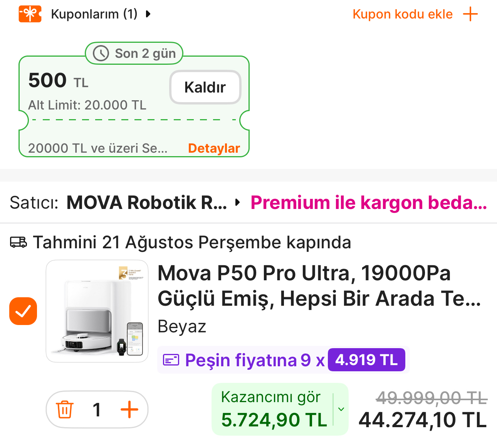Click the 4.919 TL installment badge
Viewport: 497px width, 448px height.
pyautogui.click(x=366, y=360)
